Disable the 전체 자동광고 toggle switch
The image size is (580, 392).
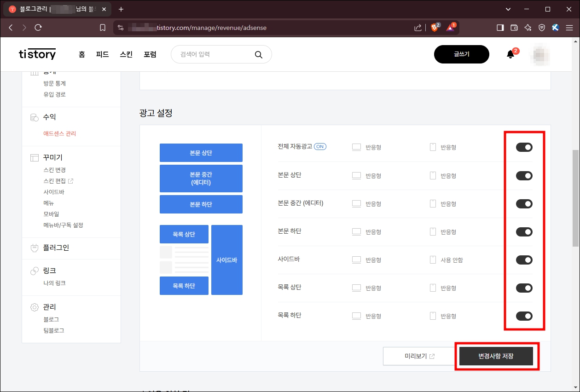pos(524,147)
